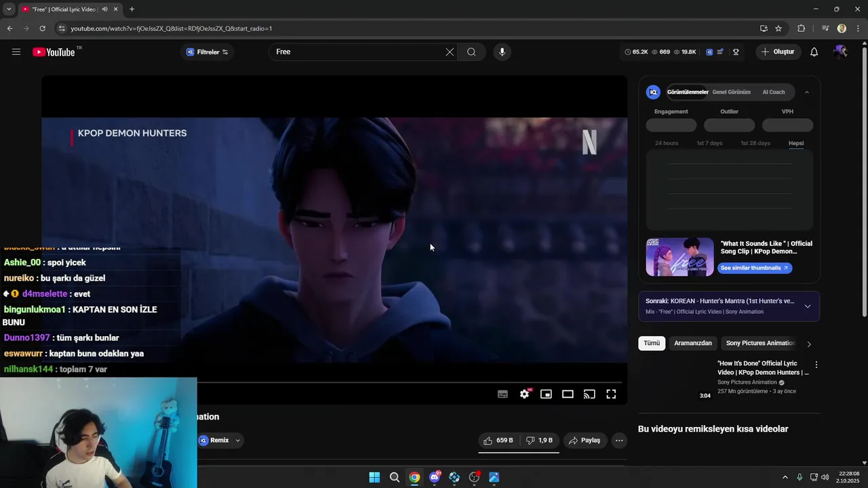This screenshot has width=868, height=488.
Task: Cast the video to a TV
Action: 589,394
